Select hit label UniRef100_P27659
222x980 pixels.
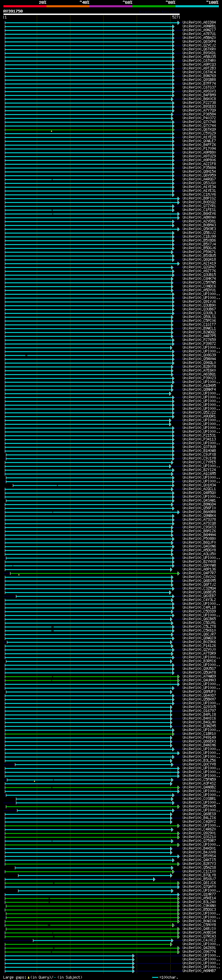(199, 340)
